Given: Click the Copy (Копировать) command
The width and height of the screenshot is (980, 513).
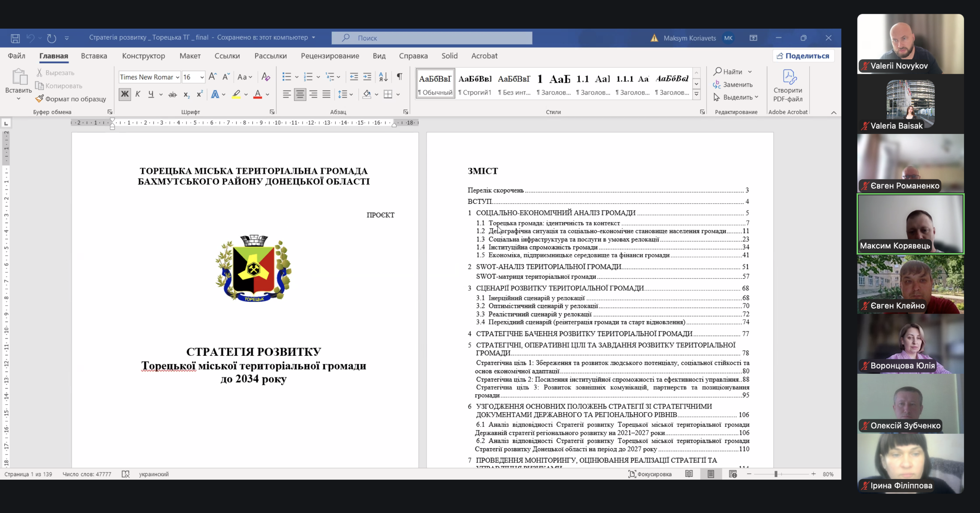Looking at the screenshot, I should pyautogui.click(x=59, y=86).
